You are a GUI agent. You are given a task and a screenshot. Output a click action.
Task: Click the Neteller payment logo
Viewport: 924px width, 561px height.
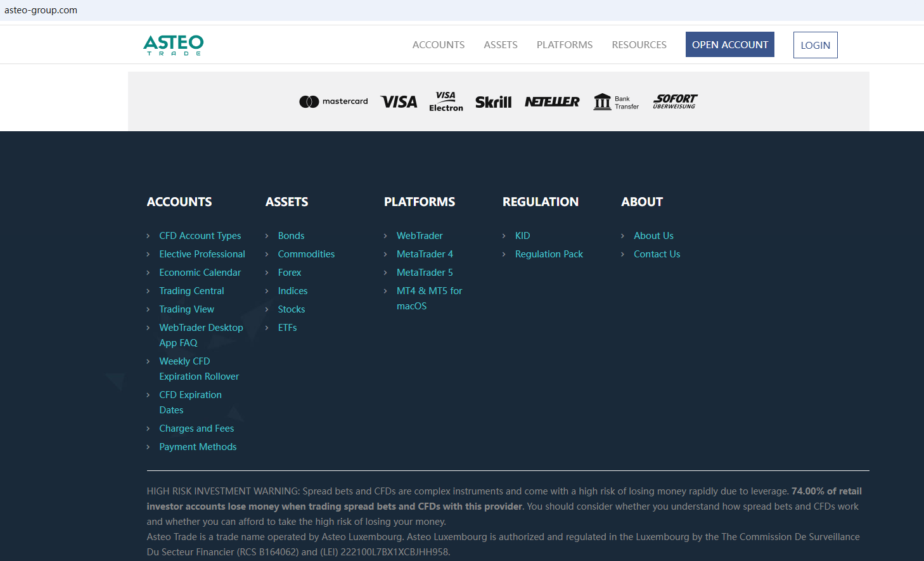[552, 101]
